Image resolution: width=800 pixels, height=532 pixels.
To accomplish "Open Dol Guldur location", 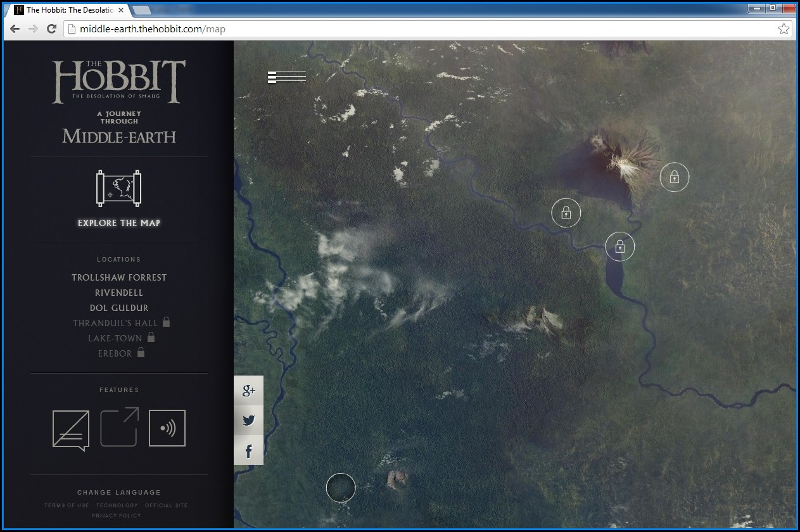I will pyautogui.click(x=119, y=308).
